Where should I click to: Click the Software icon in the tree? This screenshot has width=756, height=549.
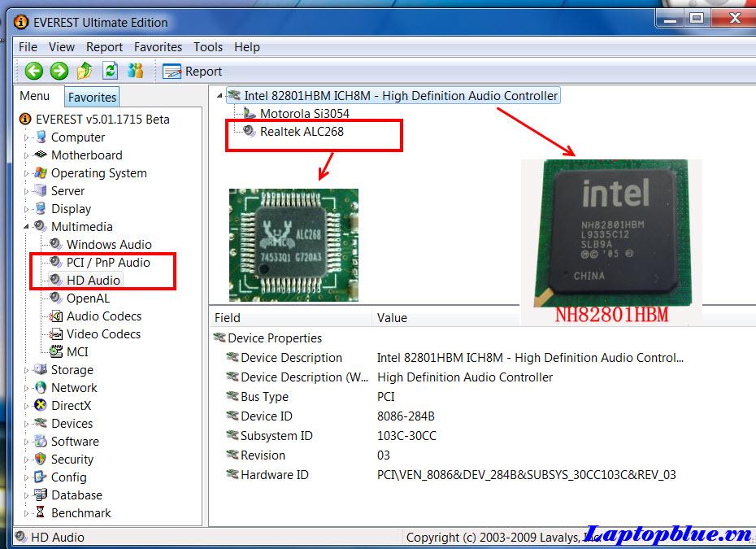(x=41, y=441)
